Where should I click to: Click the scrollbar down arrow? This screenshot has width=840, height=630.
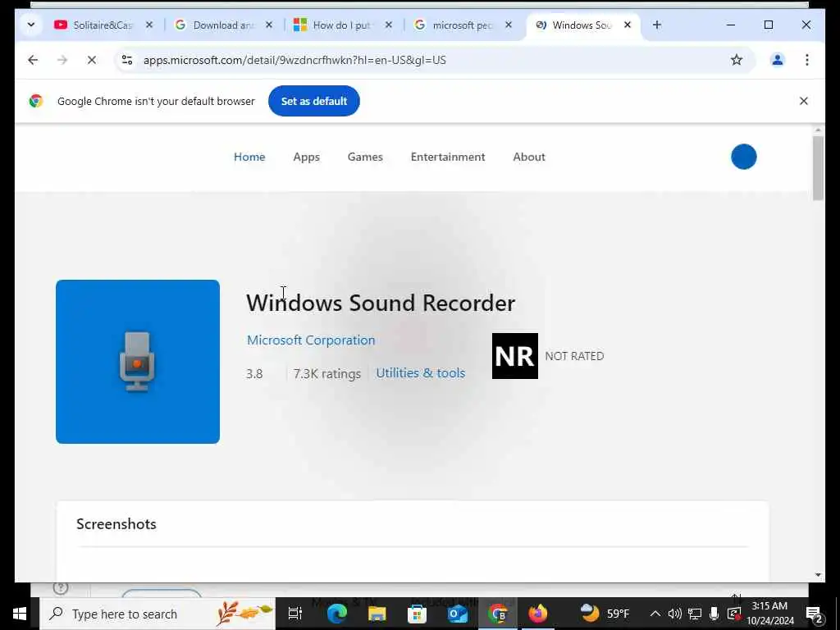pyautogui.click(x=818, y=575)
